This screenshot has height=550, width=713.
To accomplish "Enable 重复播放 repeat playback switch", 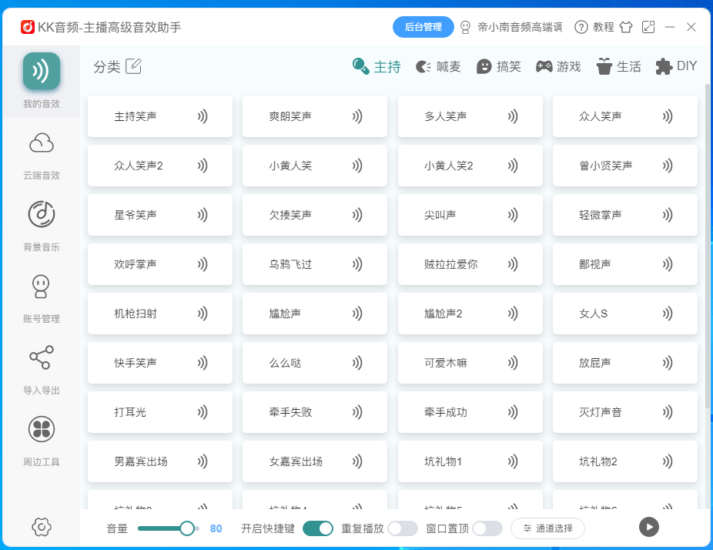I will click(403, 528).
